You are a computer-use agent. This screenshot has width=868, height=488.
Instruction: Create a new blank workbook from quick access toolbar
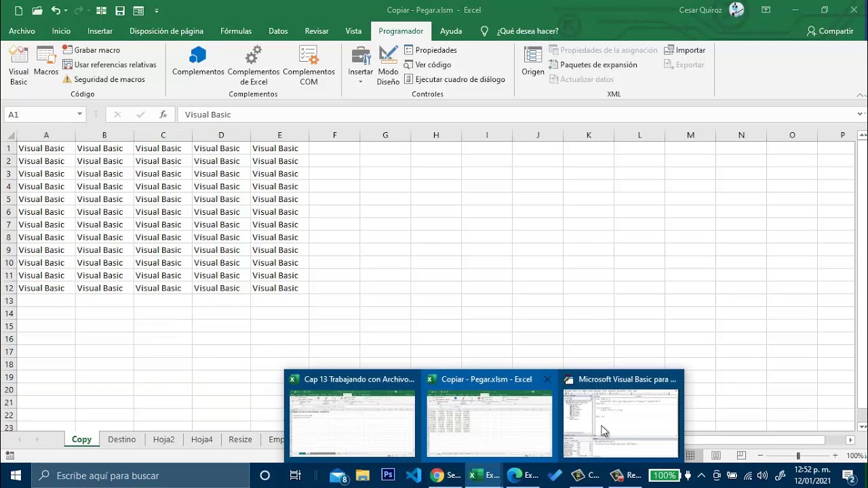pyautogui.click(x=18, y=11)
